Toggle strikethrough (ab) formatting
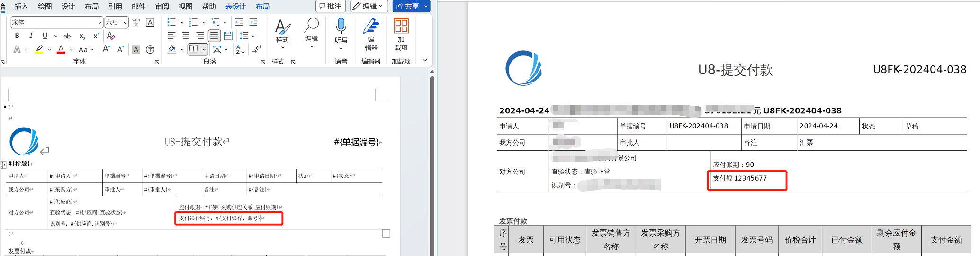This screenshot has width=980, height=256. click(x=67, y=36)
